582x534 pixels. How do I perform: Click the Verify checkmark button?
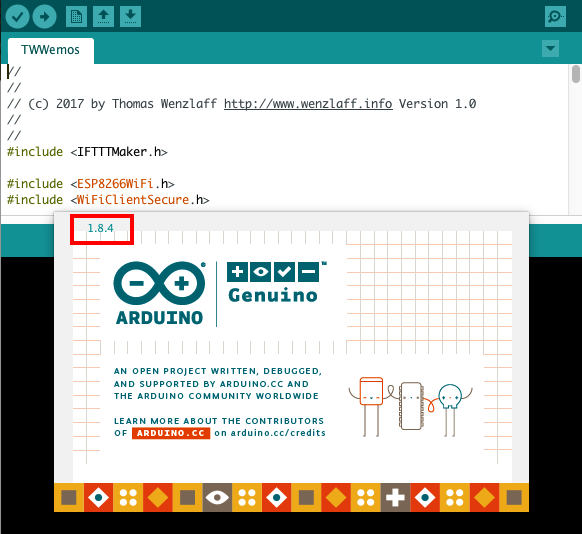(17, 16)
